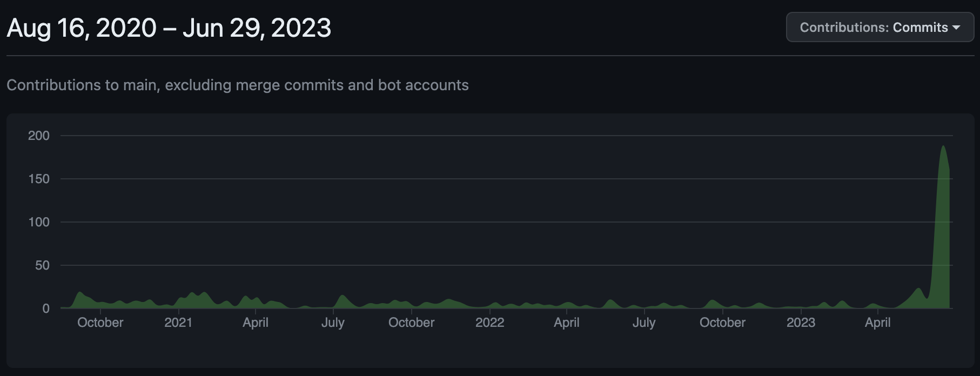The height and width of the screenshot is (376, 980).
Task: Click the 50 y-axis value
Action: pos(42,265)
